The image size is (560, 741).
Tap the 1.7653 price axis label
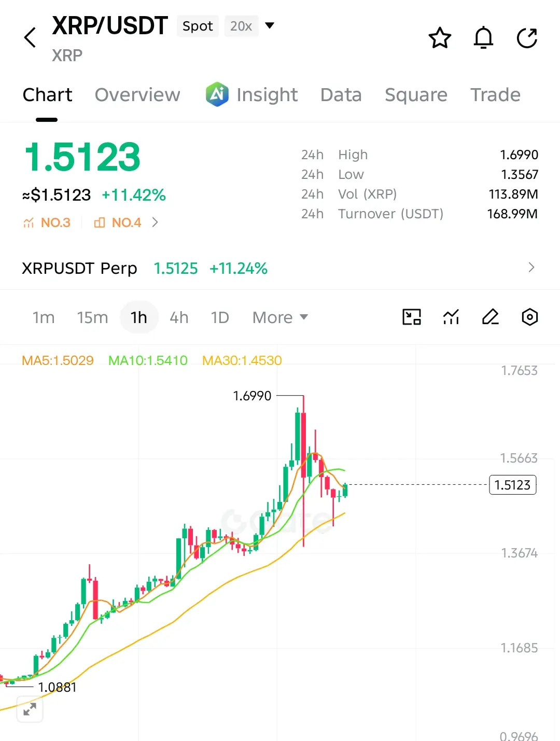point(519,370)
